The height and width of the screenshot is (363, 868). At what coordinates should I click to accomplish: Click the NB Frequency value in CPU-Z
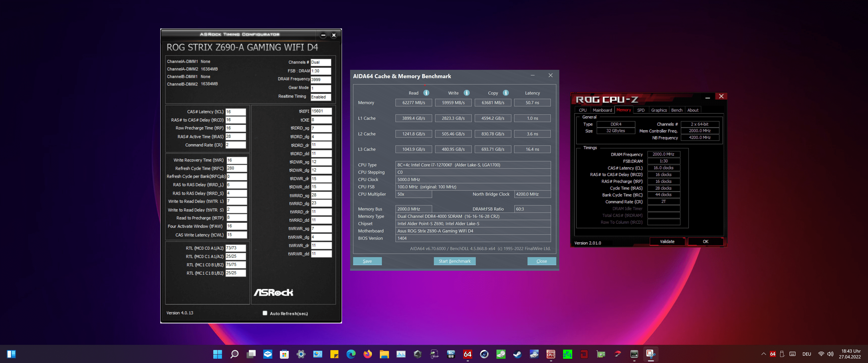coord(699,138)
